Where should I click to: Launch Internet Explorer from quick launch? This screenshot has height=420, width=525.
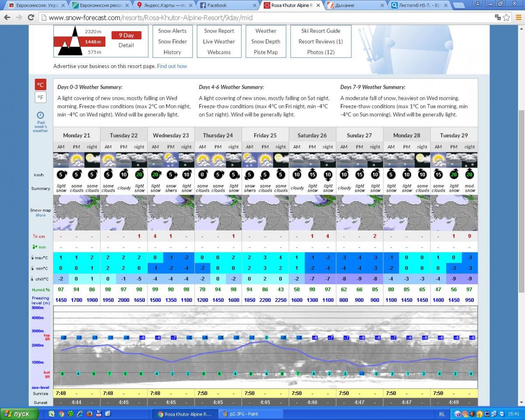point(80,414)
